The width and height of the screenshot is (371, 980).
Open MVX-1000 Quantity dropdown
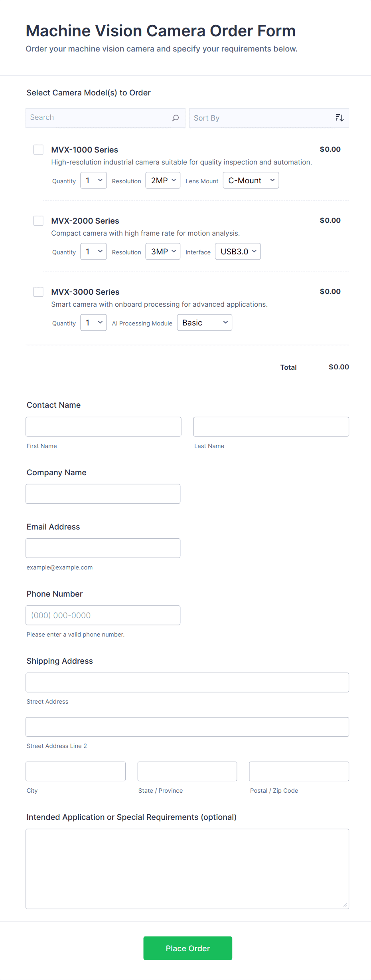tap(93, 181)
